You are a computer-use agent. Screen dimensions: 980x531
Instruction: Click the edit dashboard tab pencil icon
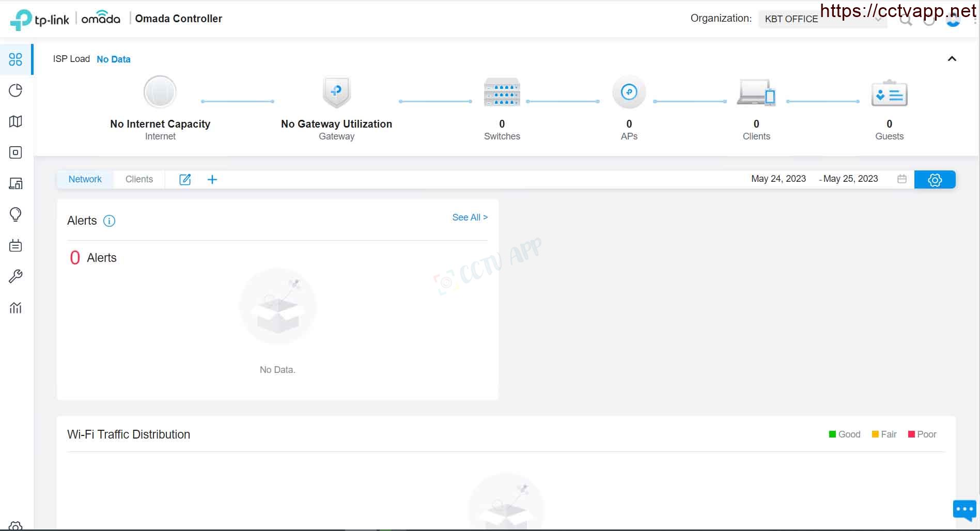pyautogui.click(x=185, y=179)
